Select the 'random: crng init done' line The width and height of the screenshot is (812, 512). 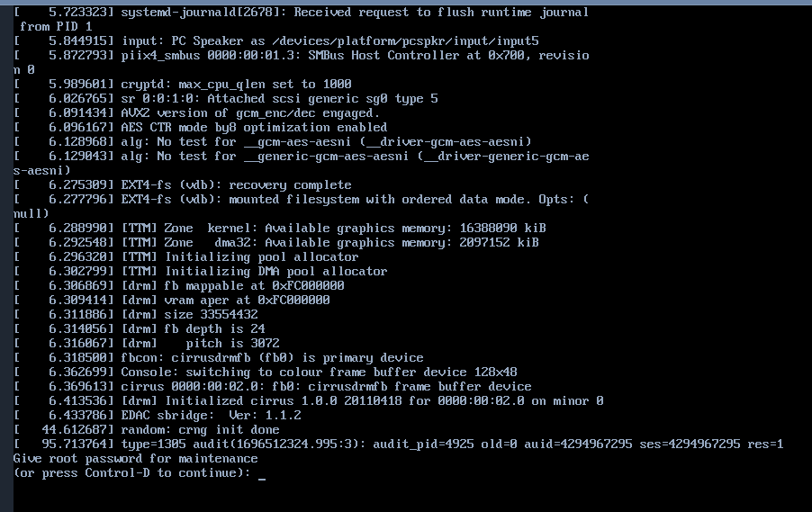[x=147, y=430]
